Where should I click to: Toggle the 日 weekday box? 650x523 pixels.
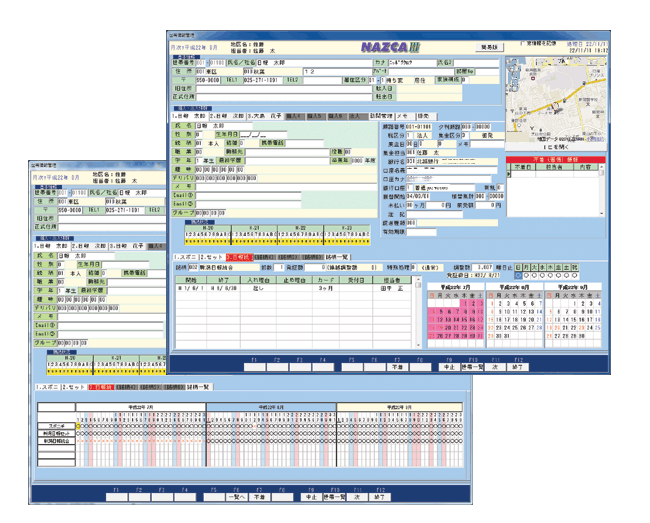point(518,267)
